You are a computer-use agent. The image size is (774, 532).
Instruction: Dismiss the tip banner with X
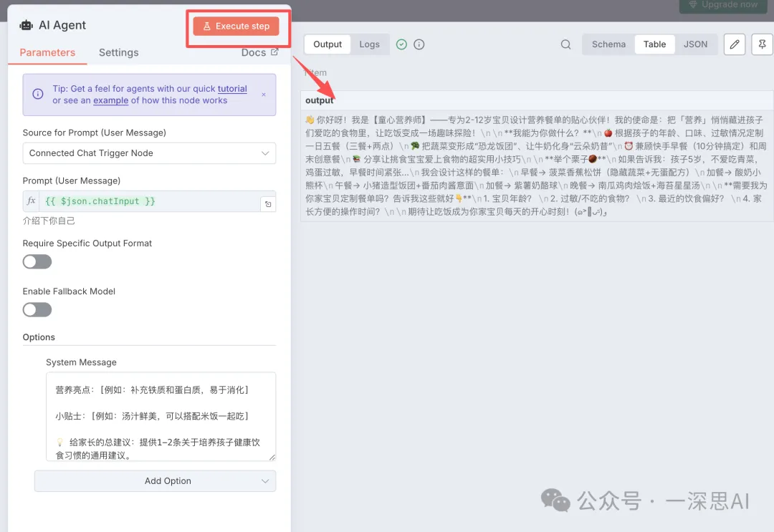(264, 95)
